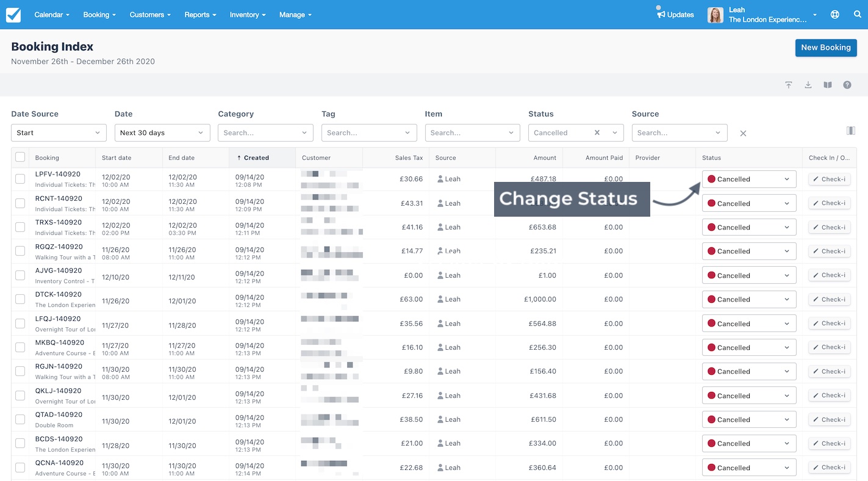Select the QKLJ-140920 booking checkbox
The width and height of the screenshot is (868, 481).
(x=20, y=396)
